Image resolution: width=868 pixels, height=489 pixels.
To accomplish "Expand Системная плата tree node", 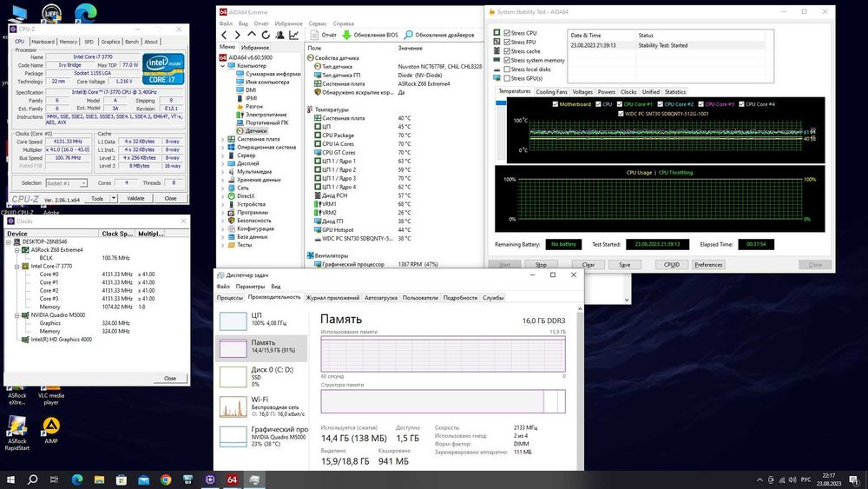I will click(x=222, y=139).
